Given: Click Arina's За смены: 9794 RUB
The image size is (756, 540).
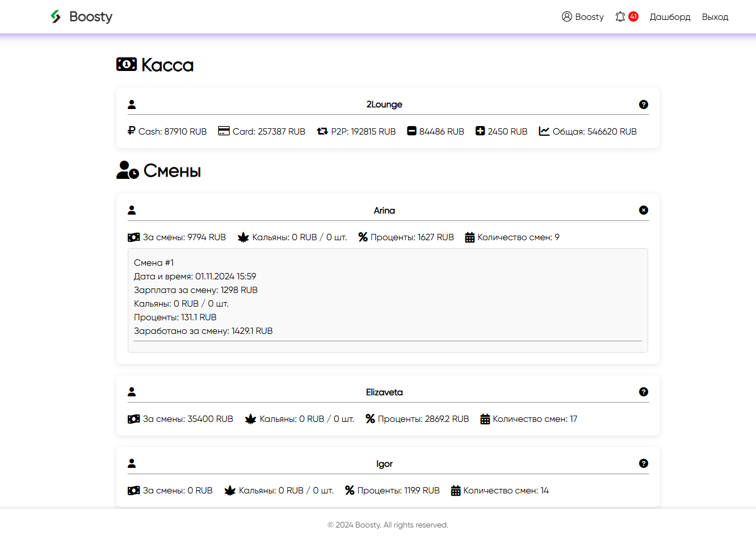Looking at the screenshot, I should click(184, 237).
